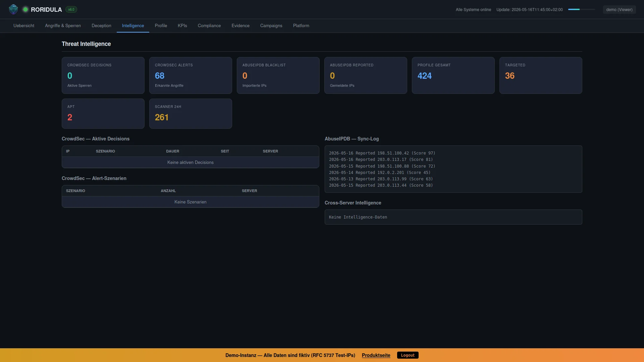Select the Intelligence tab
This screenshot has height=362, width=644.
click(133, 26)
